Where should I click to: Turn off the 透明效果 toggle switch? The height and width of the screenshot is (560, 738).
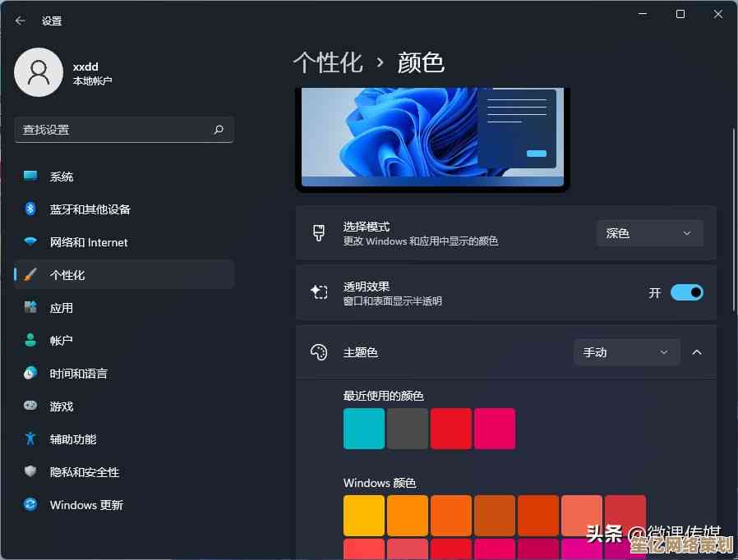tap(686, 292)
